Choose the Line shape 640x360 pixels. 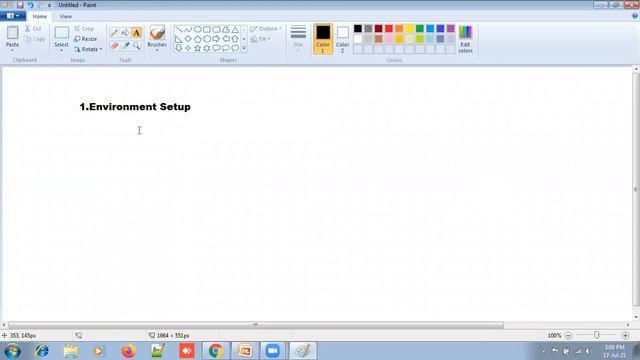pos(179,29)
